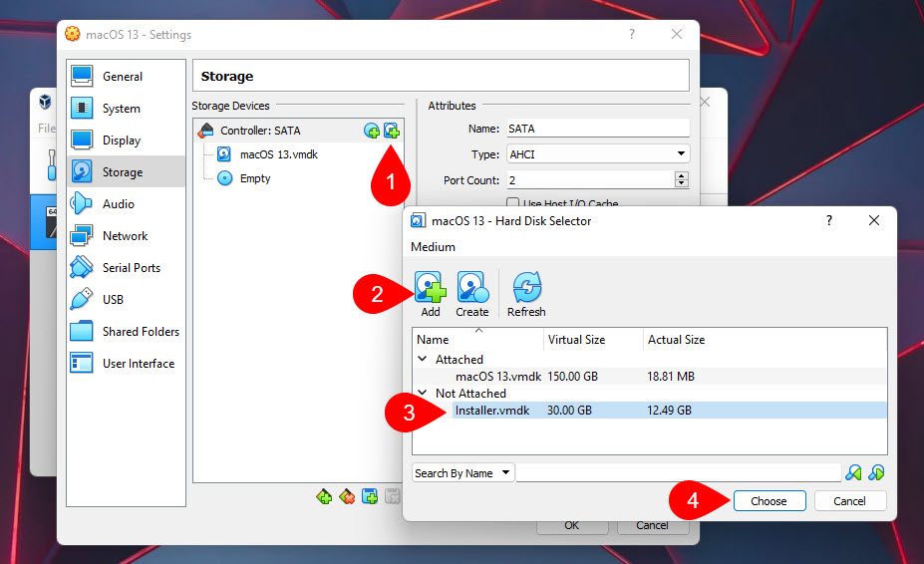Select the Installer.vmdk row
This screenshot has height=564, width=924.
pyautogui.click(x=650, y=411)
